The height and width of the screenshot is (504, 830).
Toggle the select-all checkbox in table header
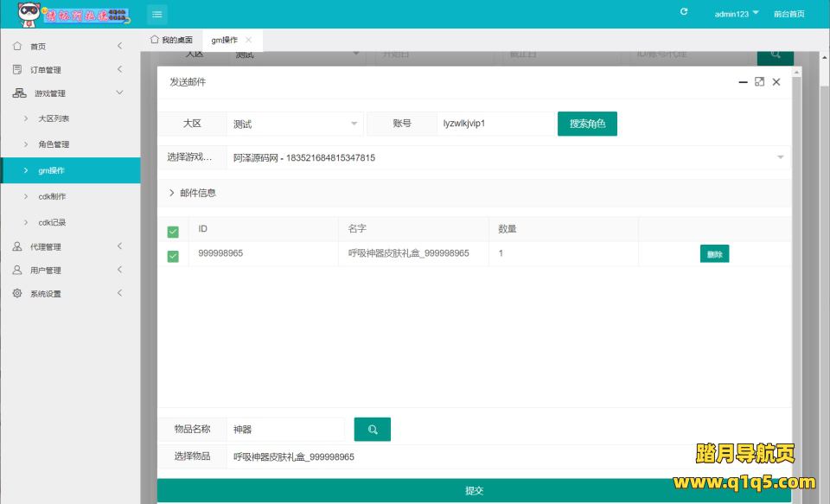[x=173, y=231]
